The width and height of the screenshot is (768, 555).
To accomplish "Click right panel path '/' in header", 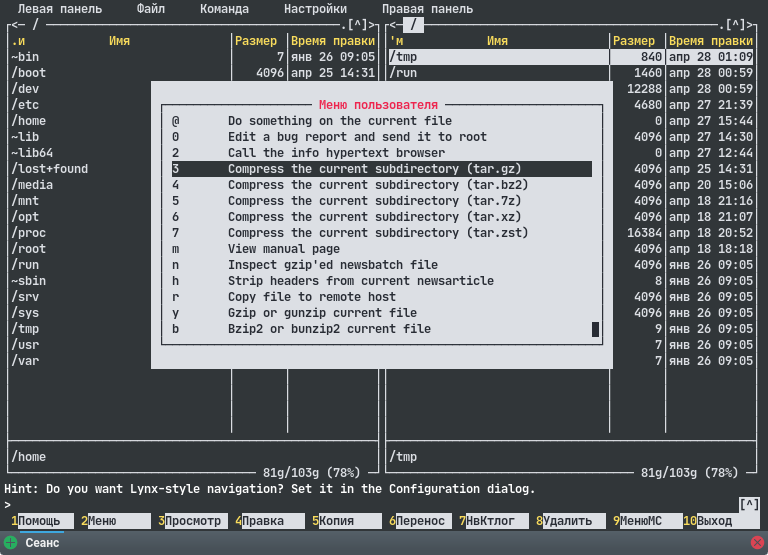I will [x=414, y=24].
